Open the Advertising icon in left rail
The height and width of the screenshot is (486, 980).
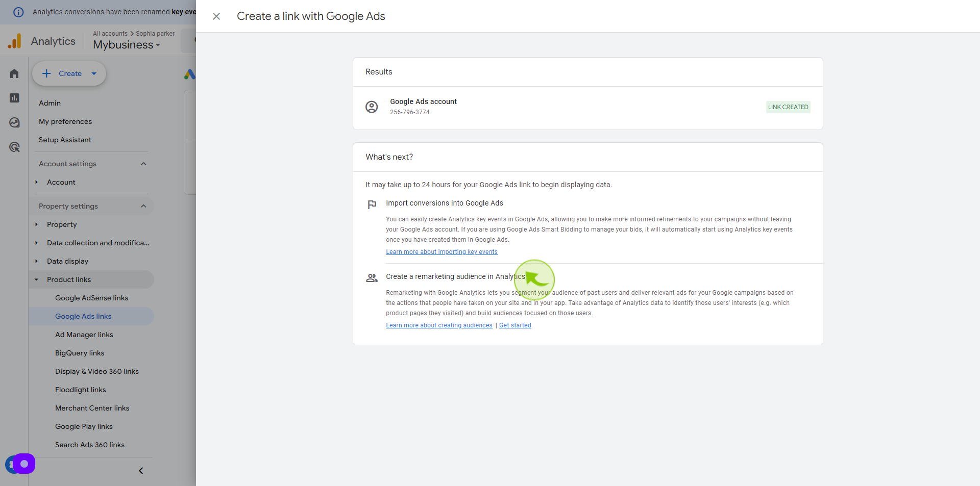14,147
